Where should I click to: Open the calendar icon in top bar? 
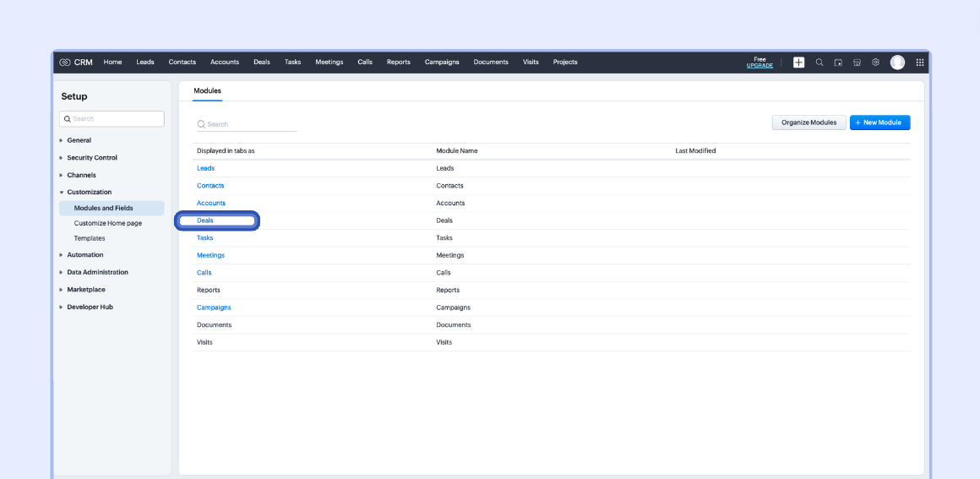coord(838,63)
